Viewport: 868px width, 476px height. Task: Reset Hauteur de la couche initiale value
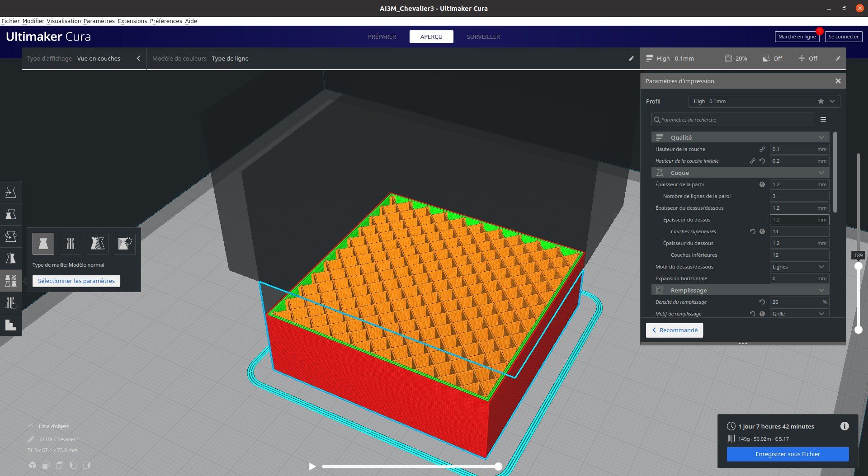762,161
